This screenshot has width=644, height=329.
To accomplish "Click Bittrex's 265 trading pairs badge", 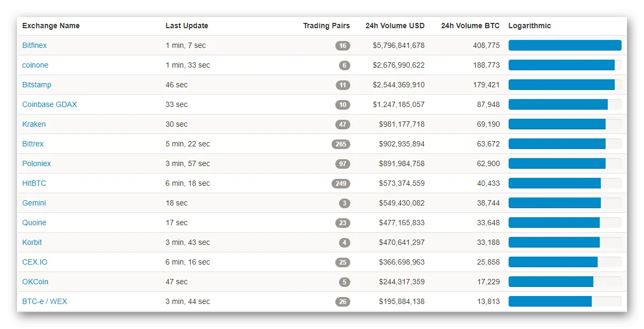I will click(341, 144).
